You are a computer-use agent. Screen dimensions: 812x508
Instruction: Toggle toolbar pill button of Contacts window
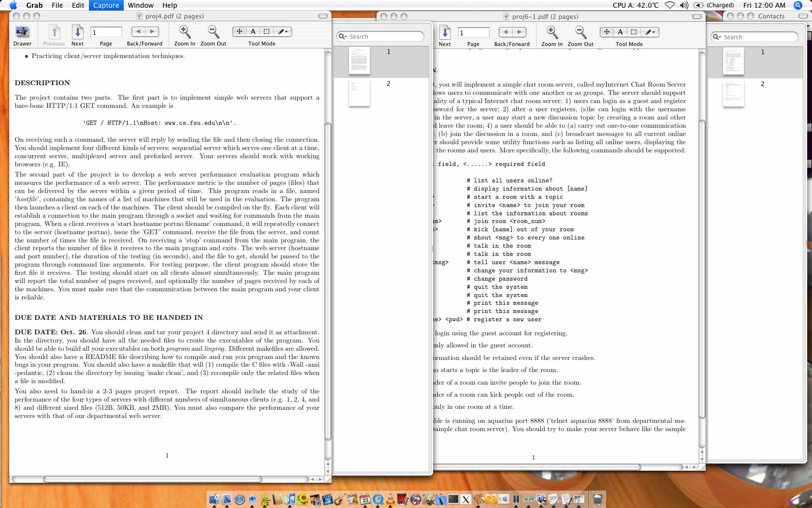(803, 16)
